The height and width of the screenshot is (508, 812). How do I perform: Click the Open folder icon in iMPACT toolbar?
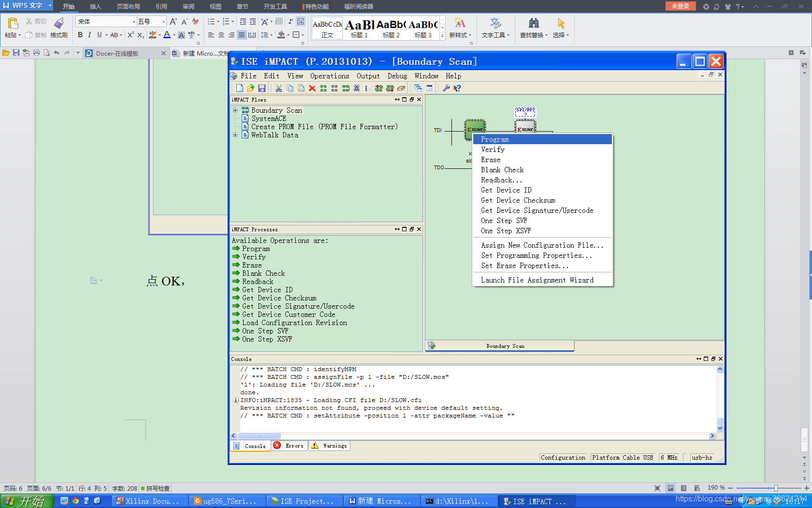click(250, 88)
